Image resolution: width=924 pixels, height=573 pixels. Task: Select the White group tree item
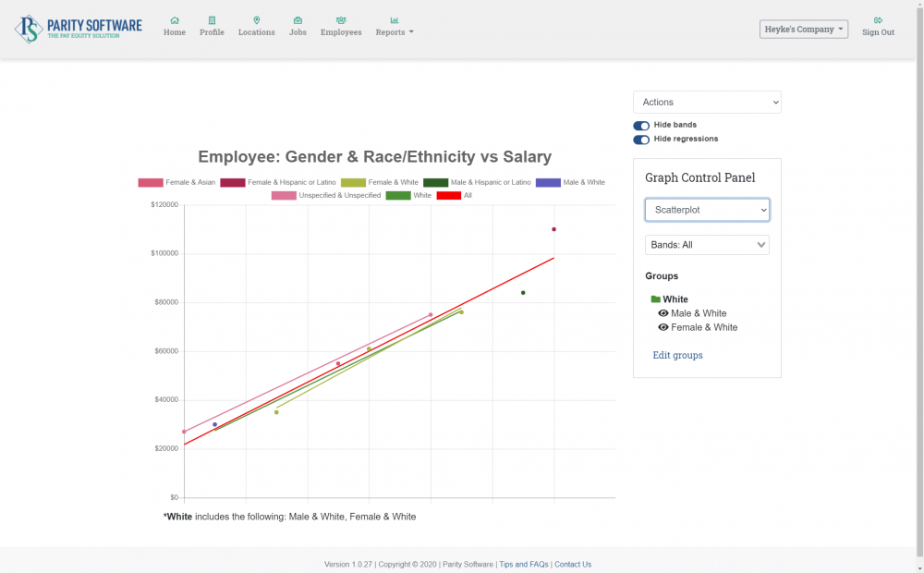[675, 299]
